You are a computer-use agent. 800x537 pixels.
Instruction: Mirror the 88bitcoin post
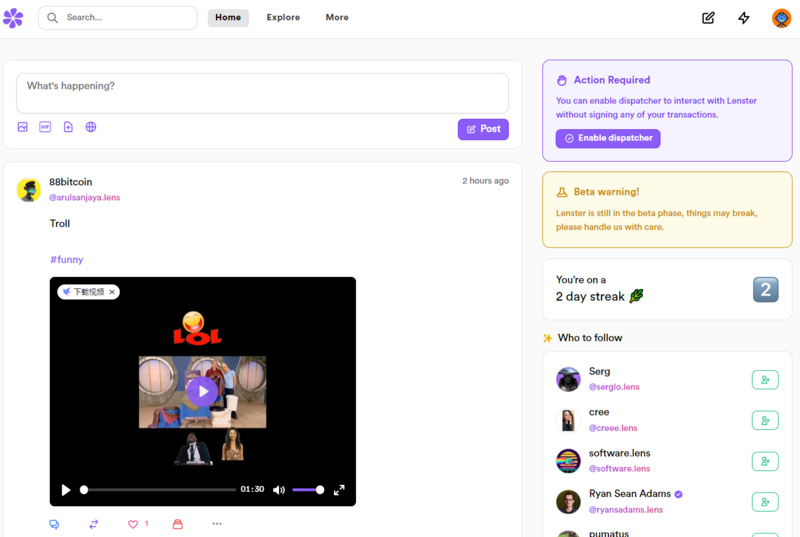tap(94, 524)
